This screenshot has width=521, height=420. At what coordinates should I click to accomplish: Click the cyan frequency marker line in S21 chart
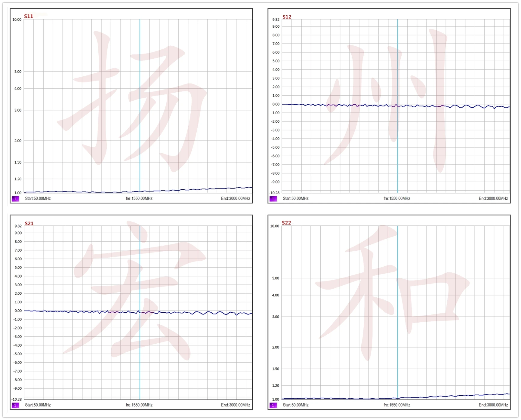(140, 312)
